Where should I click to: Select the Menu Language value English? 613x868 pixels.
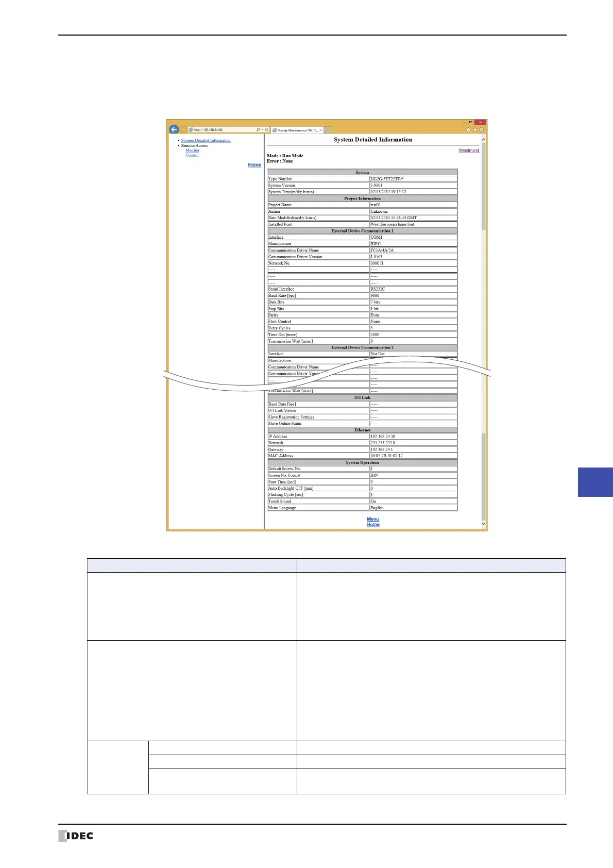pyautogui.click(x=377, y=508)
